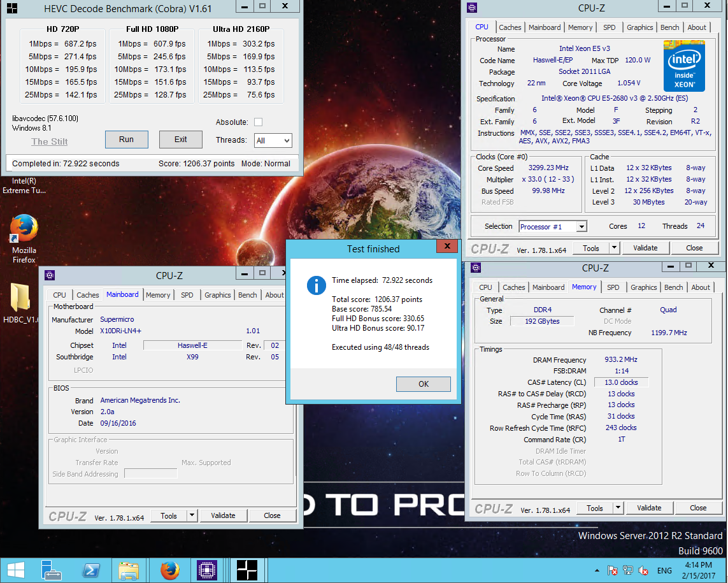Click the Core Speed 3299.23 MHz value
This screenshot has width=728, height=583.
tap(548, 168)
